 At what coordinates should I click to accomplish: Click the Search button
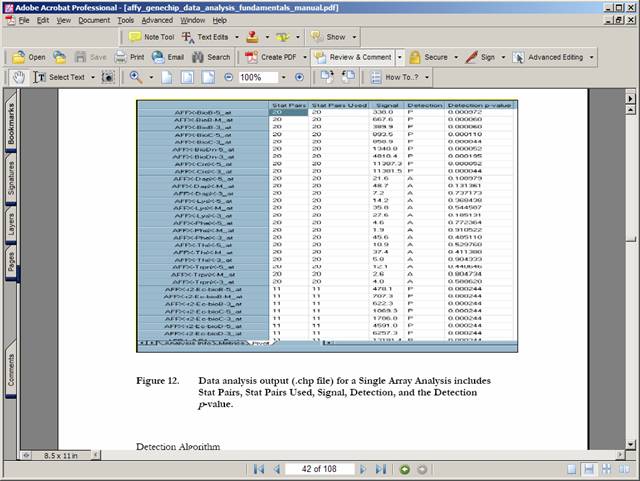coord(210,57)
